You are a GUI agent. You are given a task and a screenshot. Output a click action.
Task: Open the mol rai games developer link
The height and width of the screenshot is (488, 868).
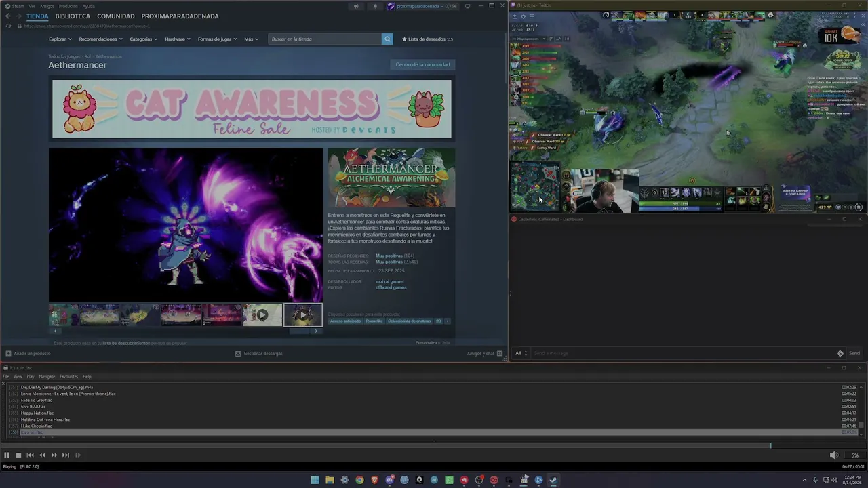(x=389, y=281)
